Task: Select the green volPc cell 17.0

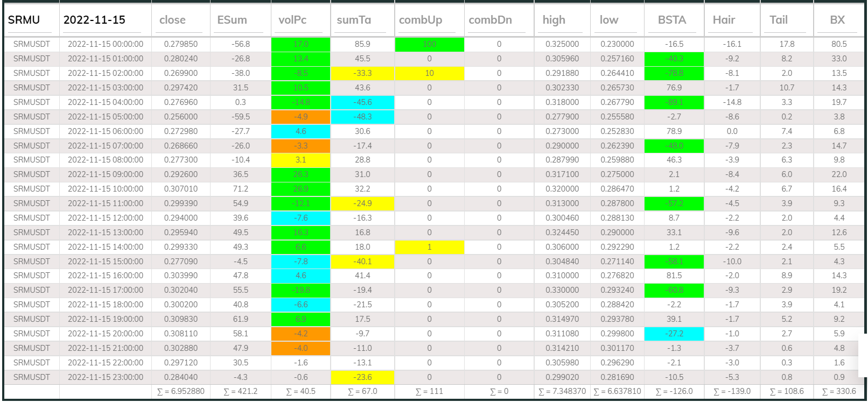Action: tap(300, 44)
